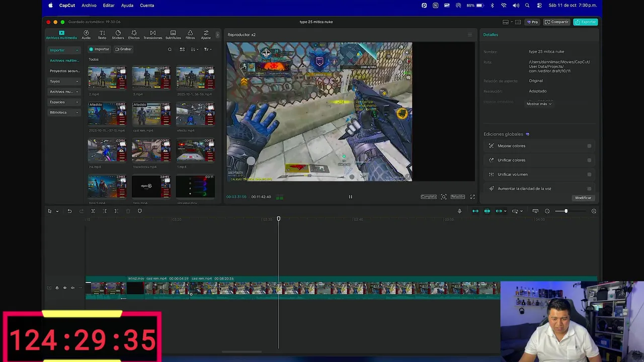The height and width of the screenshot is (362, 644).
Task: Open the Detalles tab
Action: (491, 35)
